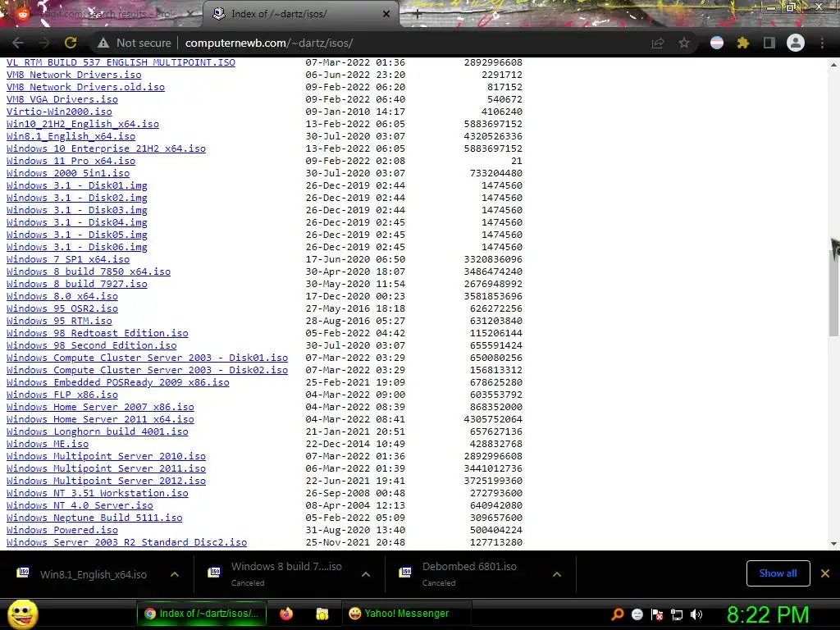Viewport: 840px width, 630px height.
Task: Switch to Yahoo! Messenger in the taskbar
Action: pyautogui.click(x=407, y=614)
